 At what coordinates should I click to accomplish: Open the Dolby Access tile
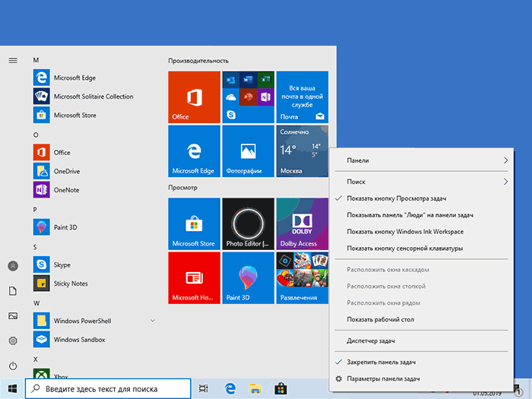tap(302, 224)
